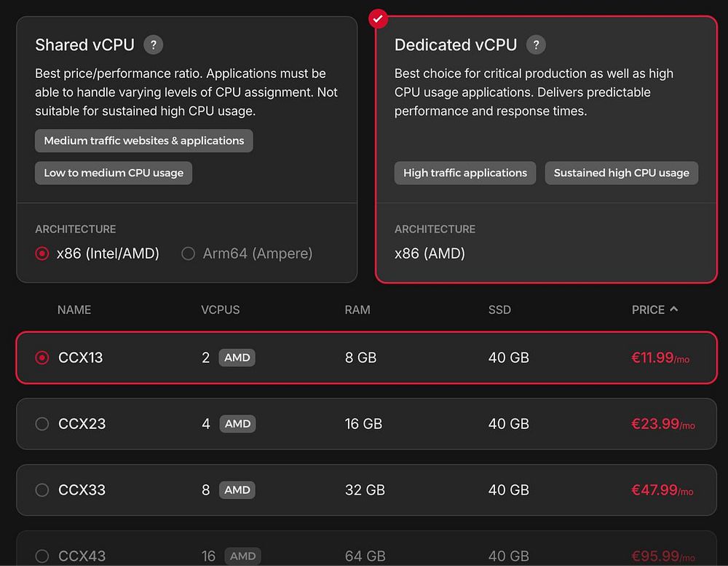Click the Shared vCPU help question mark icon
This screenshot has width=728, height=566.
(x=153, y=44)
